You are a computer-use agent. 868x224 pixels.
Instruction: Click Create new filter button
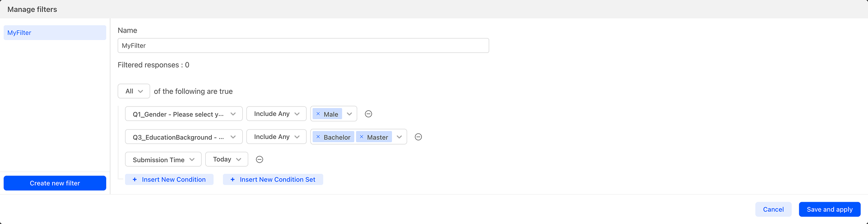[55, 183]
